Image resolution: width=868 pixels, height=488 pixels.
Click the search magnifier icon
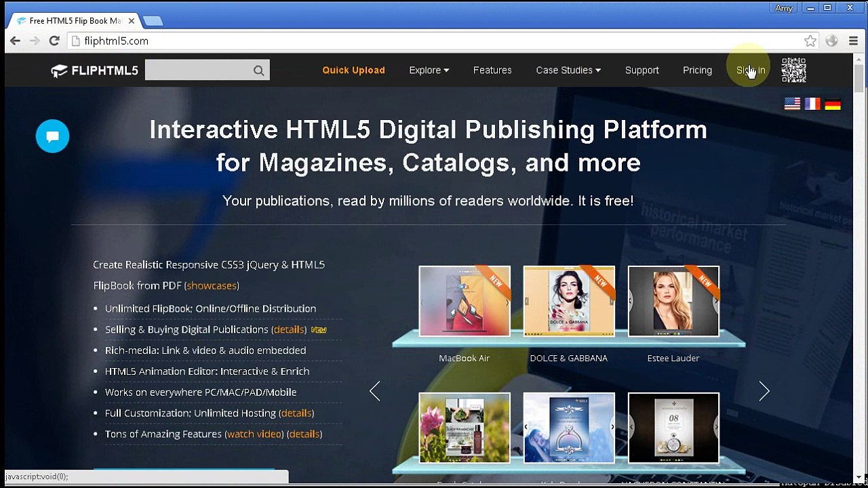coord(259,70)
